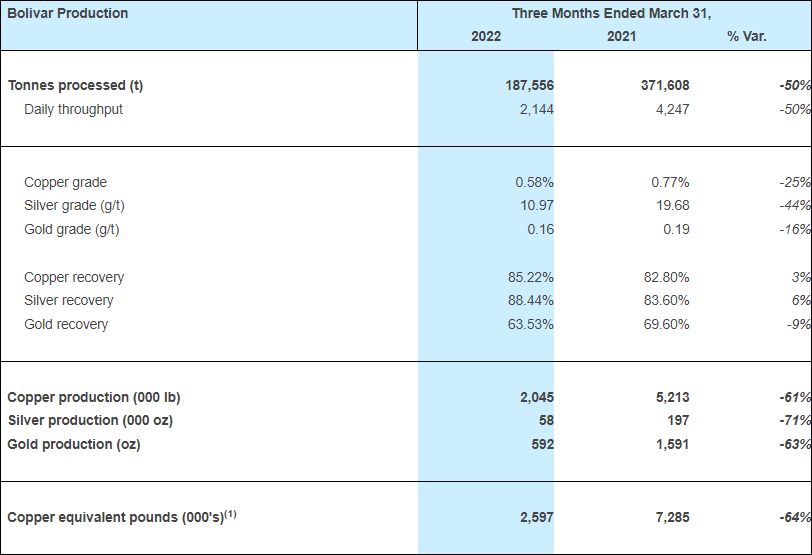Click the 187,556 tonnes processed value
This screenshot has height=555, width=812.
point(529,85)
